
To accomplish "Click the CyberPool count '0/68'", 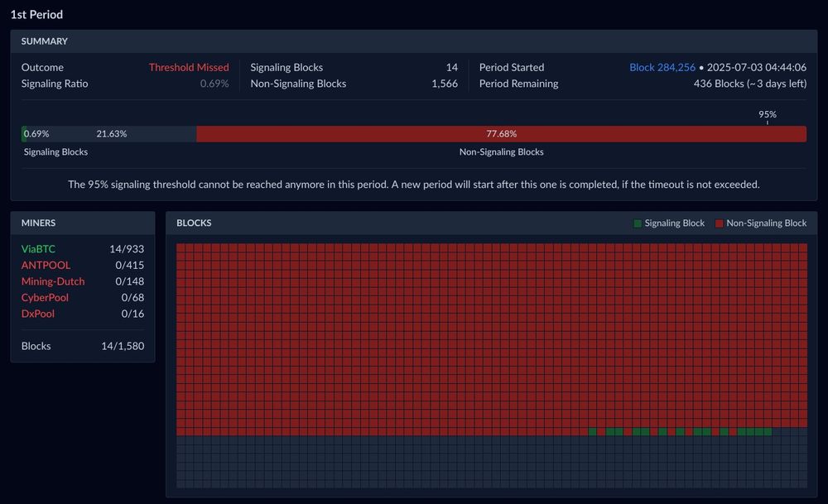I will point(132,297).
